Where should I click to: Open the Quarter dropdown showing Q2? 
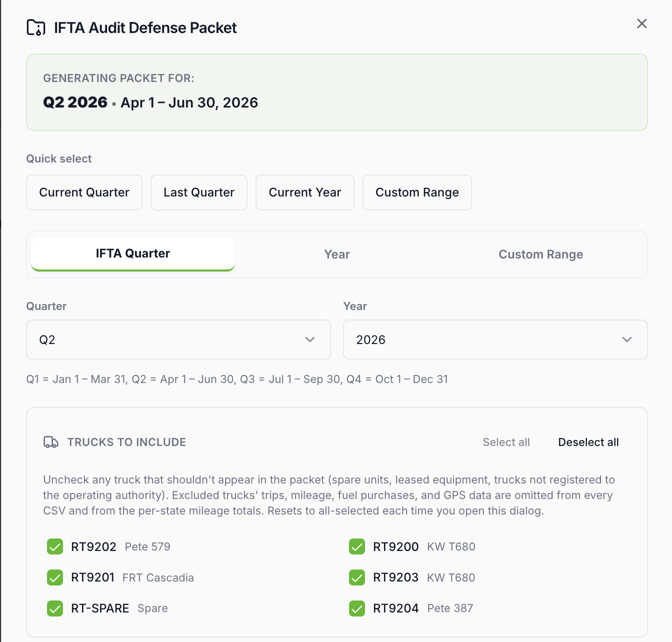coord(178,339)
